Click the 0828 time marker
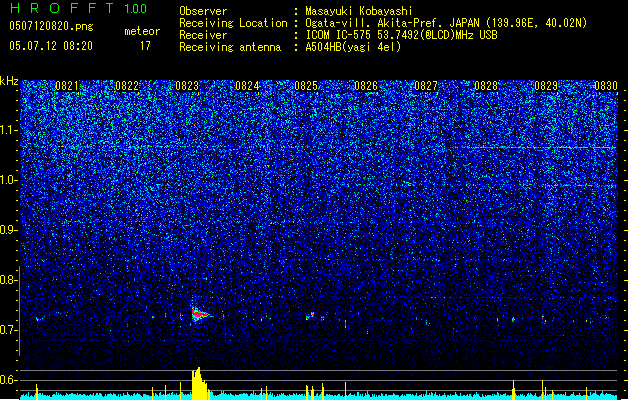This screenshot has width=629, height=400. tap(486, 86)
